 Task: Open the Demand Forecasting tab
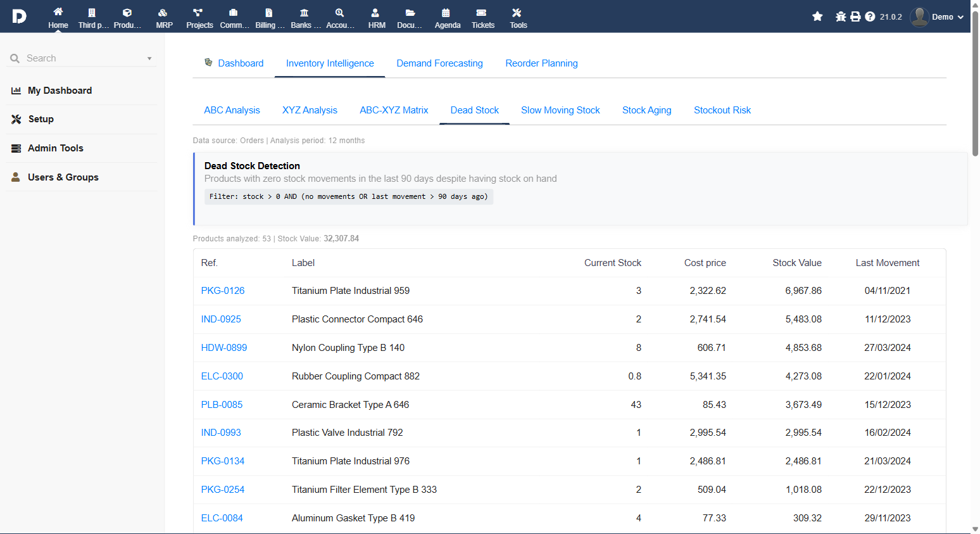coord(439,63)
